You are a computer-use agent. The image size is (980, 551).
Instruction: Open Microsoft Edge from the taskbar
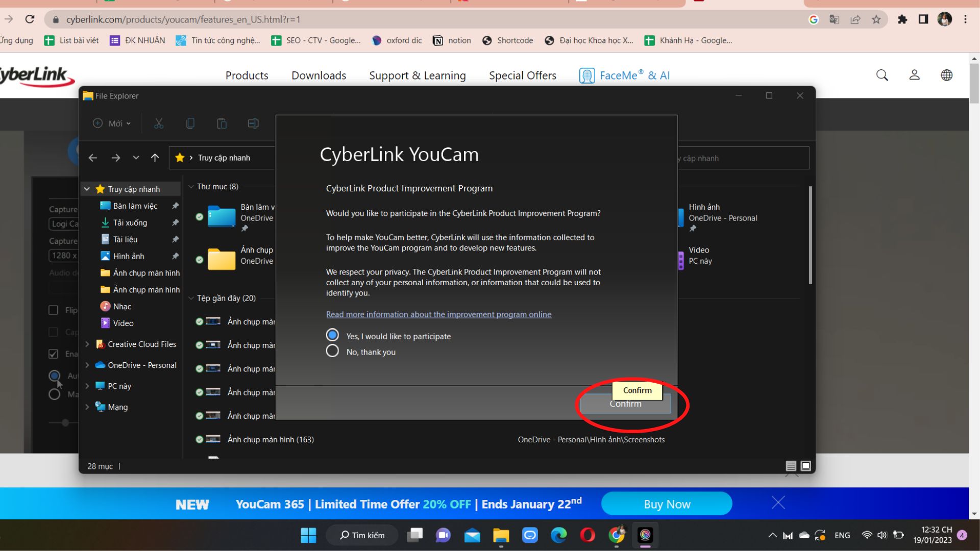coord(559,535)
